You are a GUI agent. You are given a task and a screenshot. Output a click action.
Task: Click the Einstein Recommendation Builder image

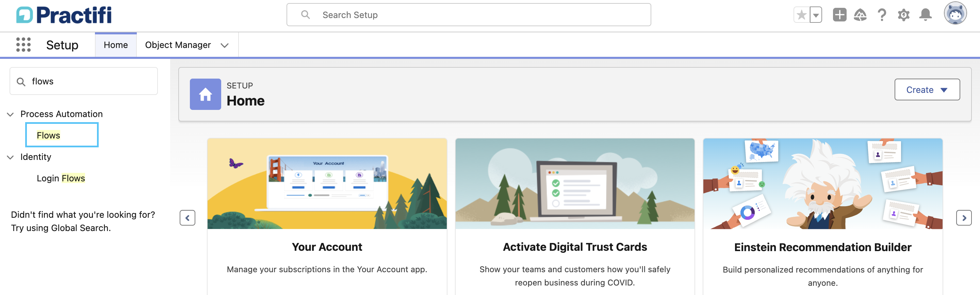click(822, 184)
